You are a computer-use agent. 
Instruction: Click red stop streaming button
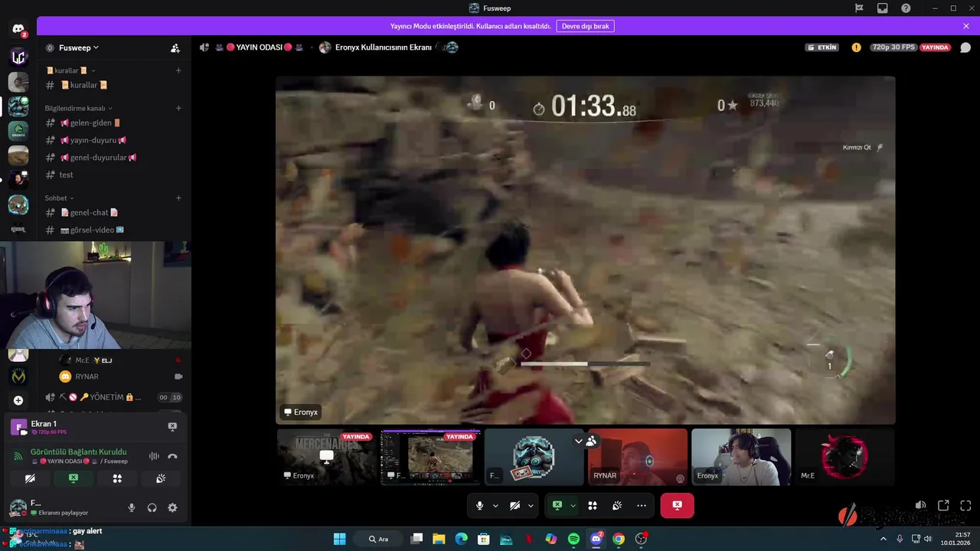pos(677,506)
